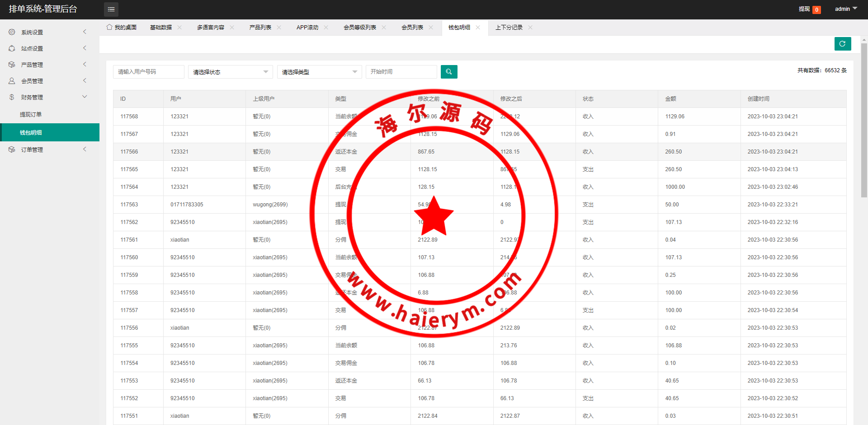Viewport: 868px width, 425px height.
Task: Click the product management cube icon
Action: (x=12, y=65)
